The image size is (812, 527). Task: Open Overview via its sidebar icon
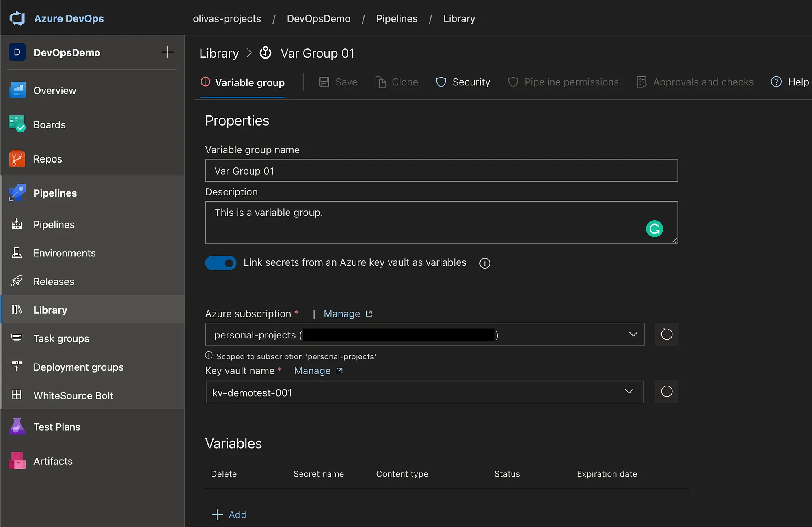pos(17,90)
